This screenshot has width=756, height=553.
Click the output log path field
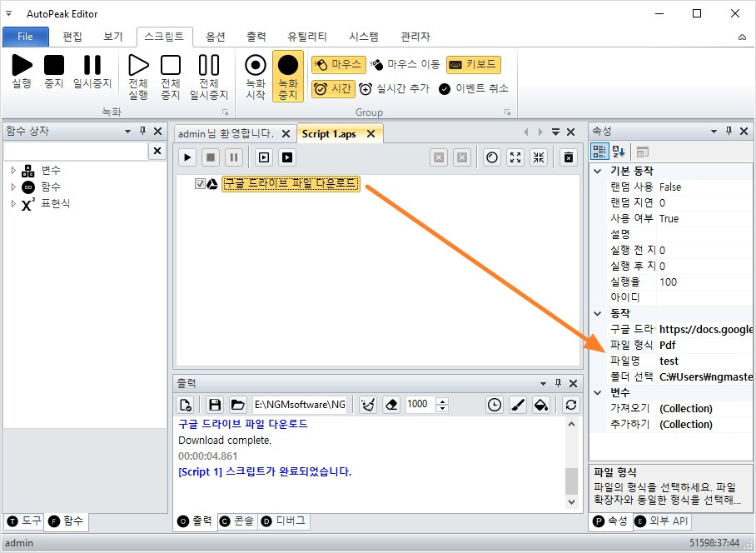coord(300,405)
